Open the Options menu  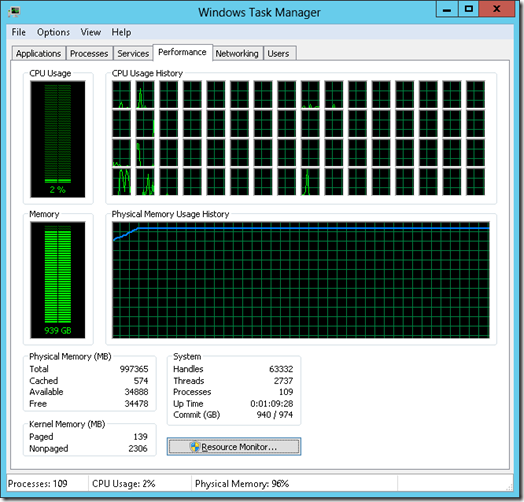tap(53, 32)
